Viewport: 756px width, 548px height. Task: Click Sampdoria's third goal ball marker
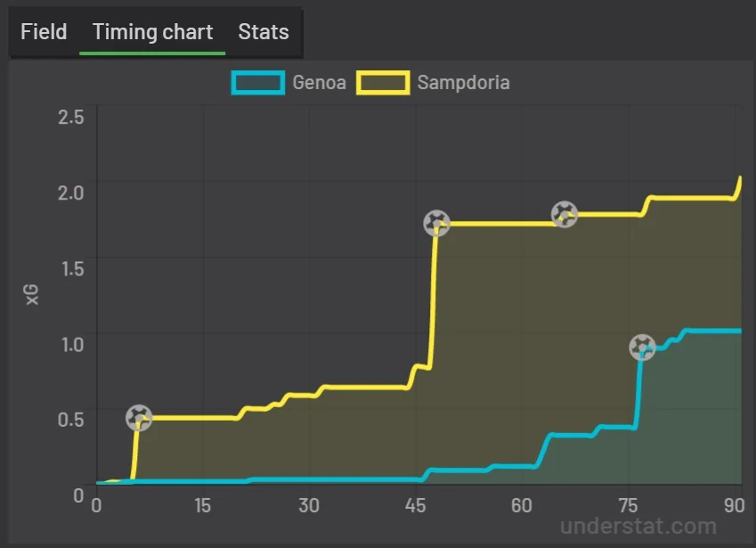(565, 215)
